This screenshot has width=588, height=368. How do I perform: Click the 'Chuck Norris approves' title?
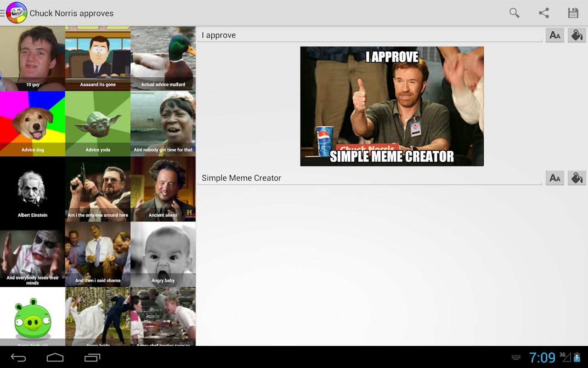[x=72, y=13]
